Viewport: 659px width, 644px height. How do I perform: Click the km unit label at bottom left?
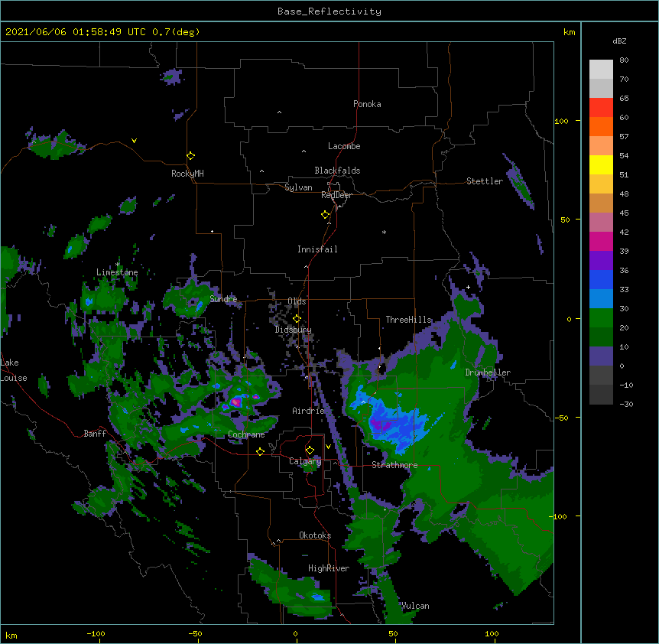11,636
